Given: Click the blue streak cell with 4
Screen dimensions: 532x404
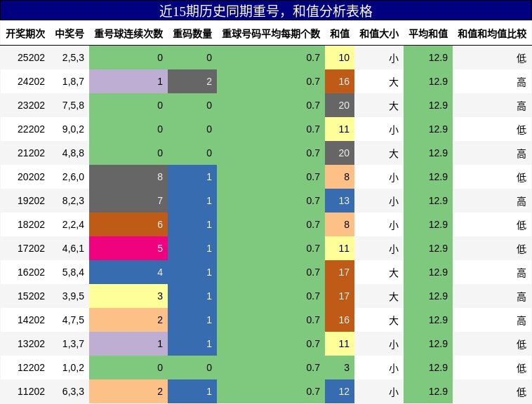Looking at the screenshot, I should coord(128,273).
